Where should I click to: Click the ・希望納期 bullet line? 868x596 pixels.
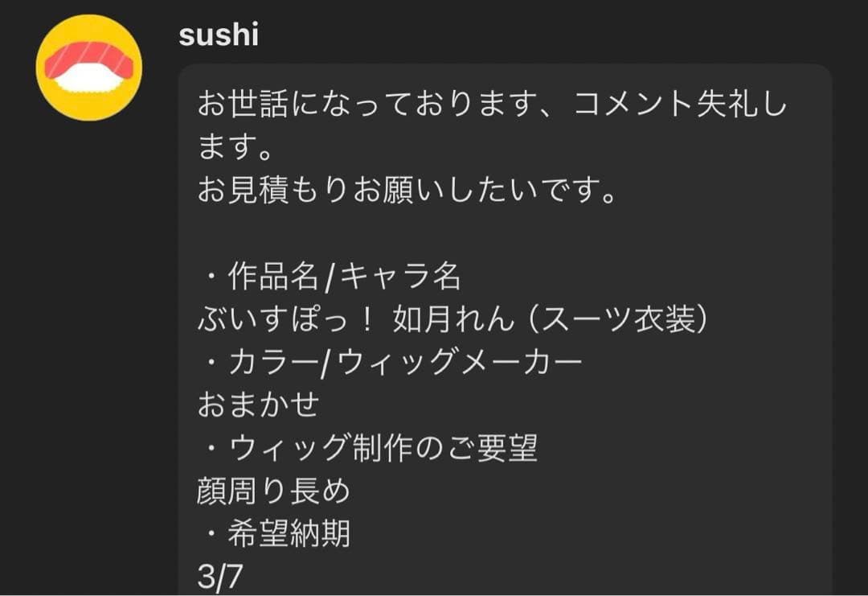pos(277,534)
